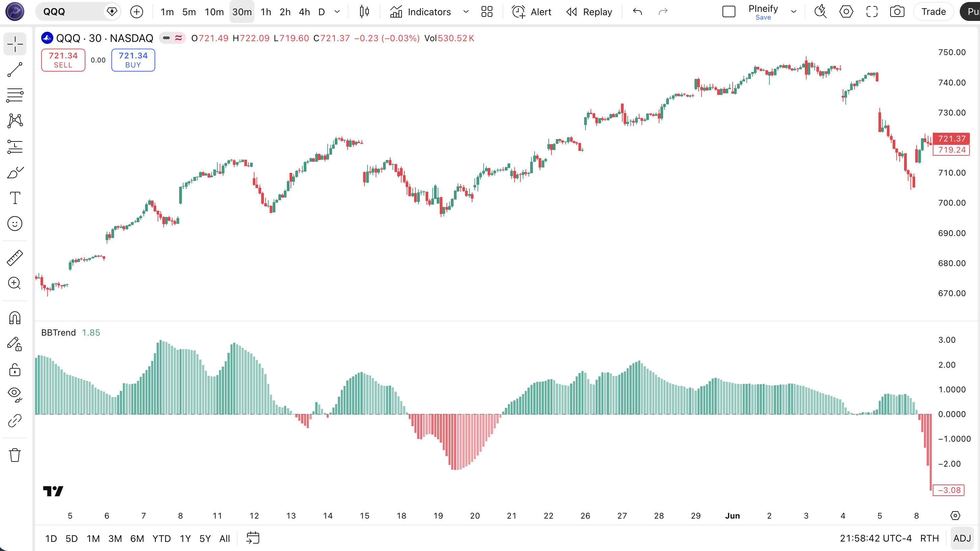Open the quick search icon
The width and height of the screenshot is (980, 551).
[821, 12]
